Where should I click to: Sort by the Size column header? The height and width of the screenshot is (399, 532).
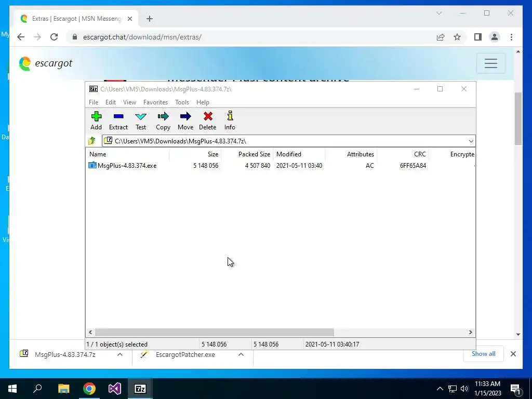click(195, 154)
